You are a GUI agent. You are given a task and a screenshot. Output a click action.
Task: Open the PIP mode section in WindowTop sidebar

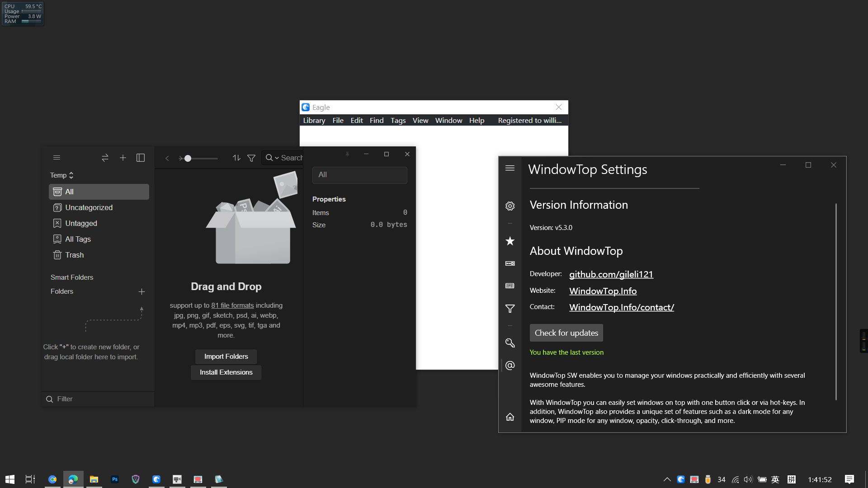pyautogui.click(x=510, y=263)
